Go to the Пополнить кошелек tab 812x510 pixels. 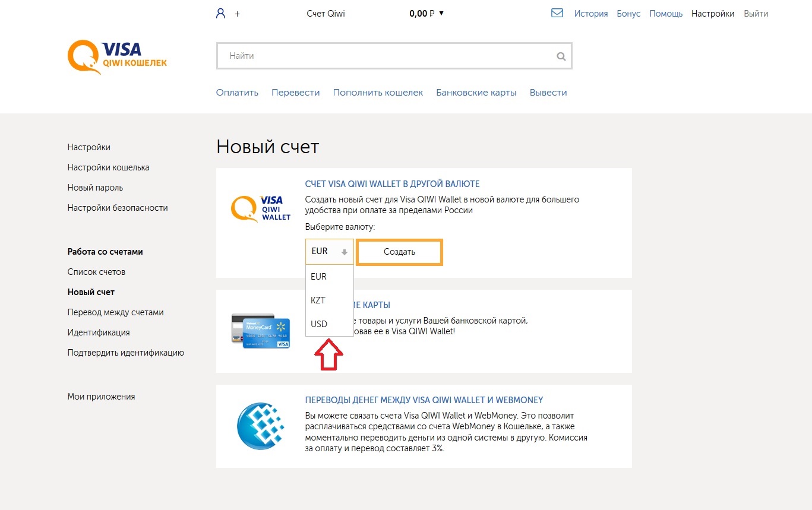click(x=378, y=93)
